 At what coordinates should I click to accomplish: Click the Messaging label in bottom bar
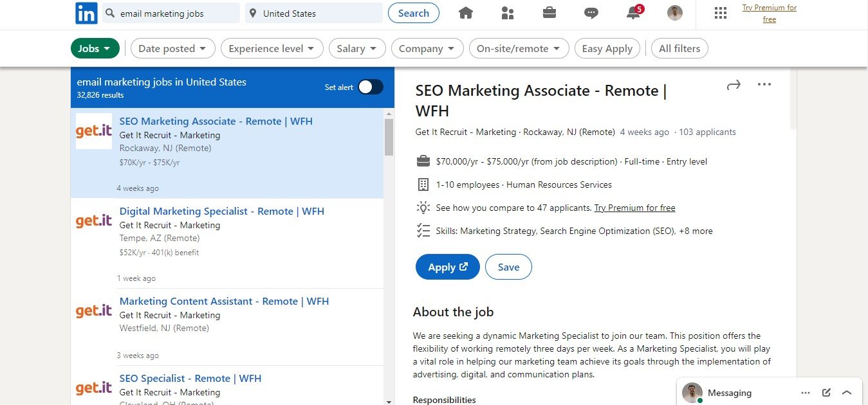point(730,393)
